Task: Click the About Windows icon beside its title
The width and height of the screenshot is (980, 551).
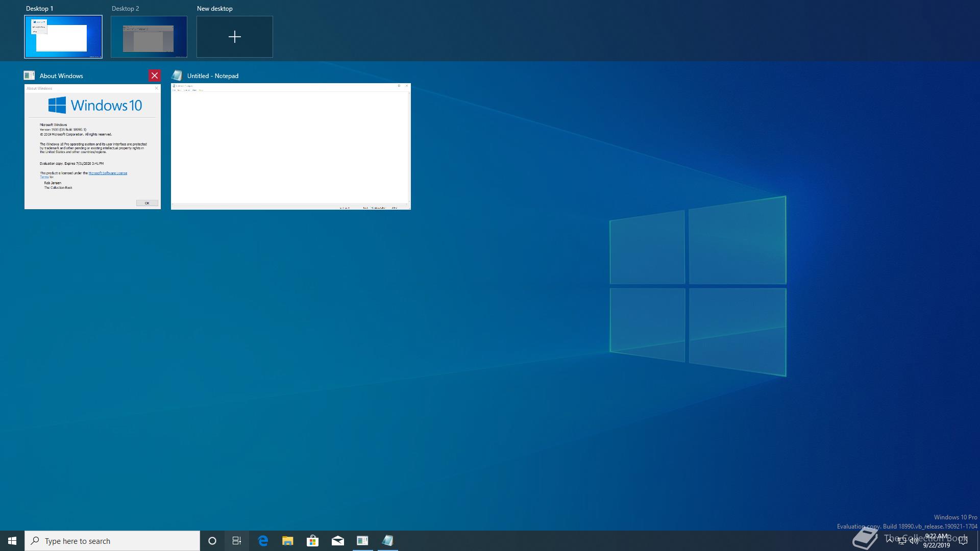Action: coord(30,76)
